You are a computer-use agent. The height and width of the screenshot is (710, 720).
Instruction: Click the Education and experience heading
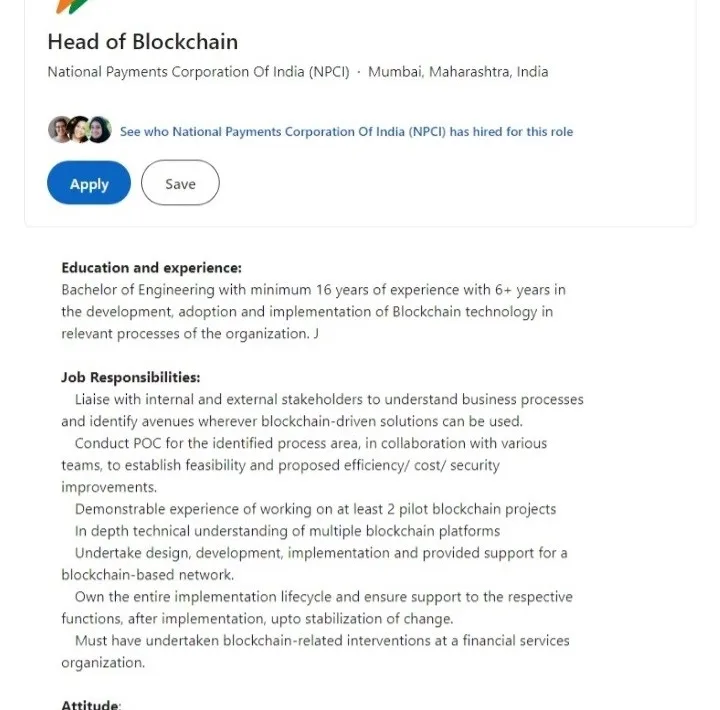tap(152, 268)
